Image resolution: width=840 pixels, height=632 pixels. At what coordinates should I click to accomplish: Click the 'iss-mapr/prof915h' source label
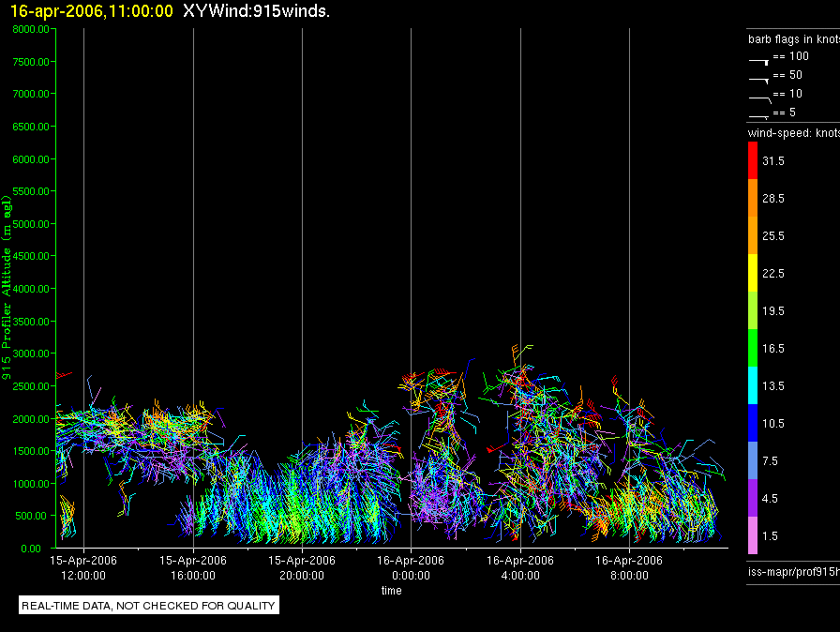click(794, 572)
